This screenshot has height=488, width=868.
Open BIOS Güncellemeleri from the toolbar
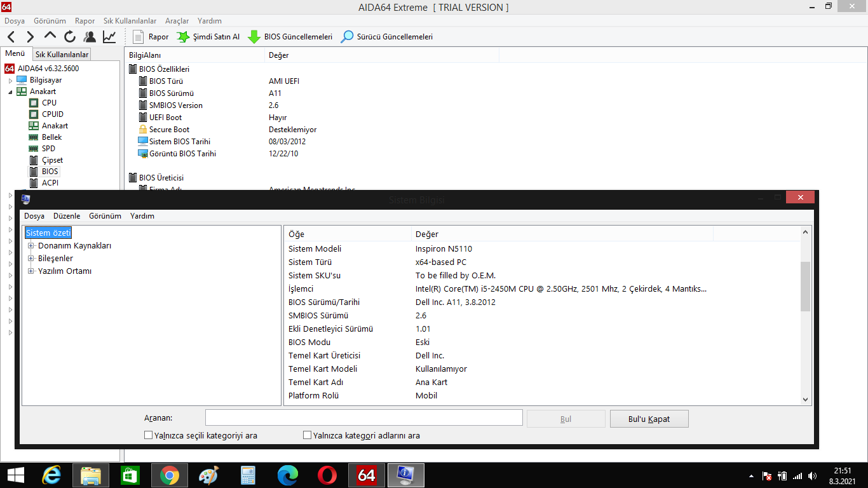click(x=290, y=37)
